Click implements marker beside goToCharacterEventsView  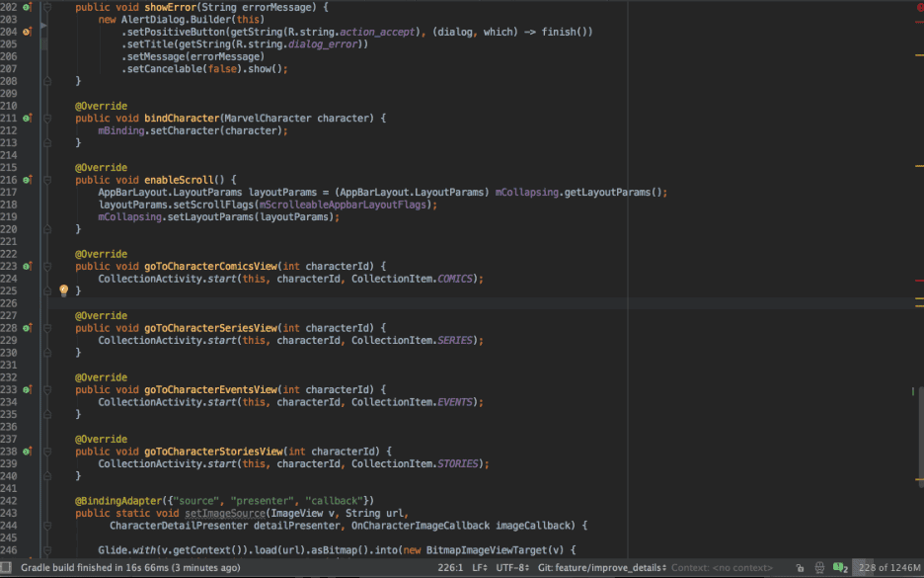tap(27, 390)
